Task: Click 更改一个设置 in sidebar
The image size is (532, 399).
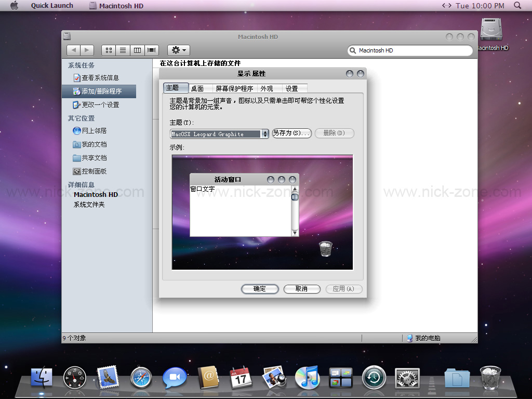Action: [x=96, y=105]
